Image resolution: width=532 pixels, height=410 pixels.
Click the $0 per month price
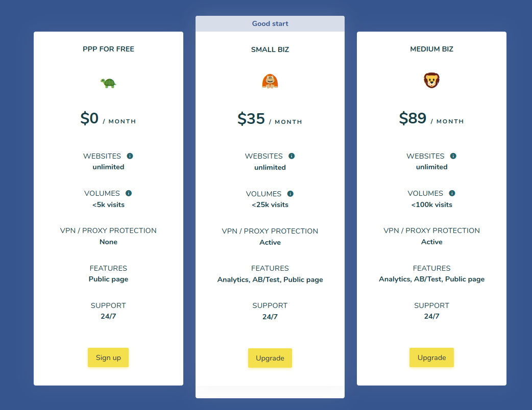pos(108,119)
